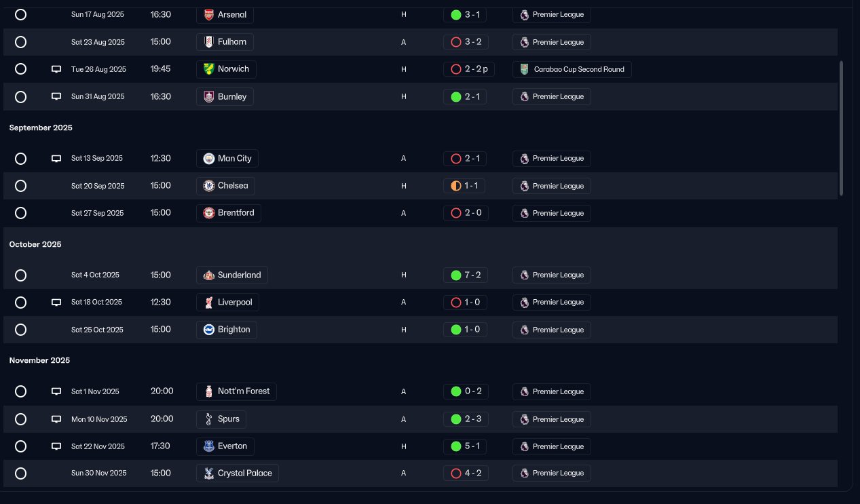Click the green win indicator for Sunderland 7 - 2
This screenshot has height=504, width=860.
(456, 275)
